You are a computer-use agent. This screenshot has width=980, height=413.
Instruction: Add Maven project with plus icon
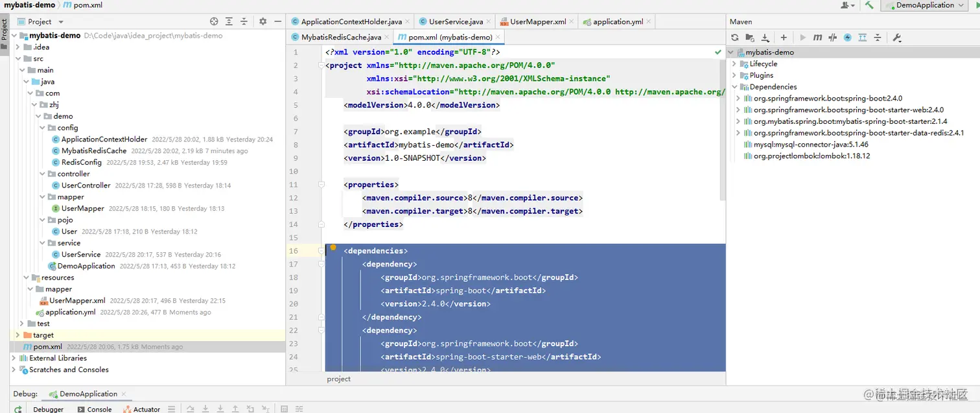point(784,38)
